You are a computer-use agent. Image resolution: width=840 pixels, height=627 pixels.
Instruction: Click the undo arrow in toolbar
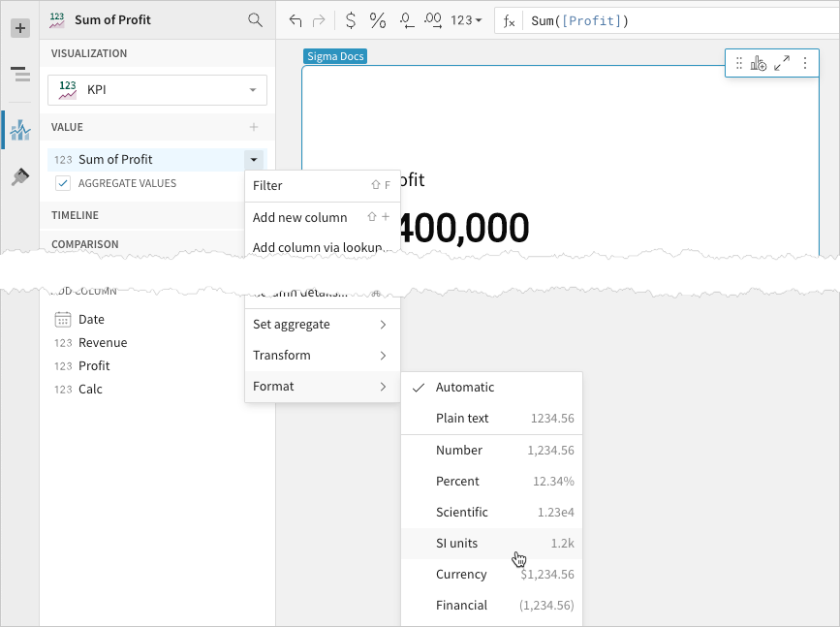click(x=296, y=20)
